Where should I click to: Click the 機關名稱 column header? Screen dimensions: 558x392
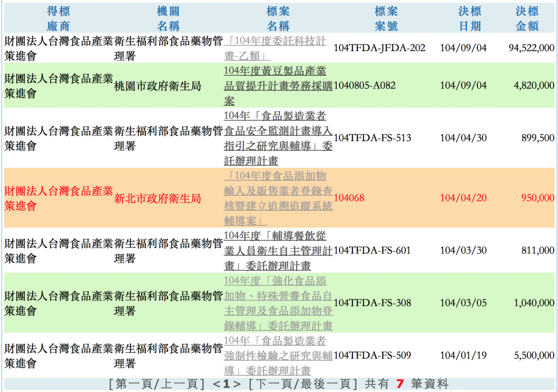click(168, 19)
